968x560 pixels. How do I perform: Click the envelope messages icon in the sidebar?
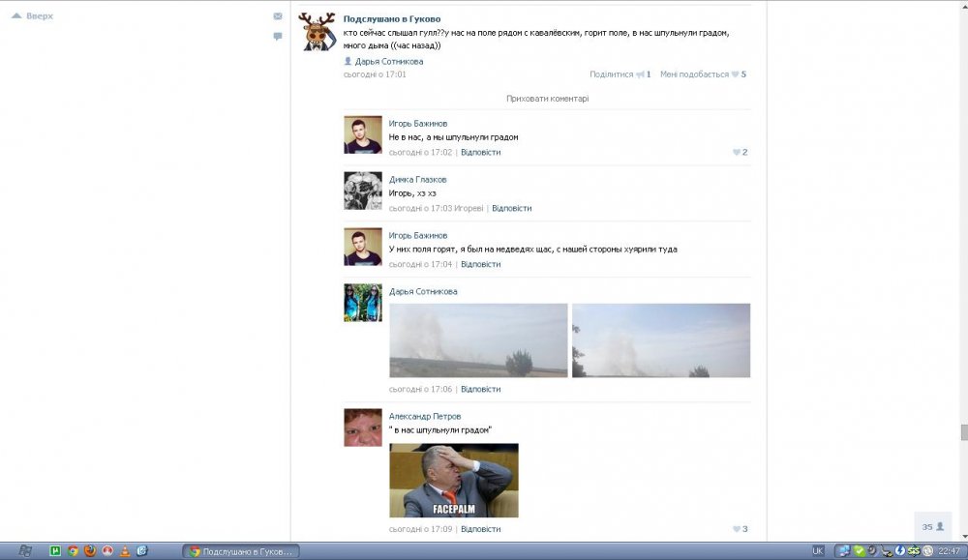click(x=278, y=16)
